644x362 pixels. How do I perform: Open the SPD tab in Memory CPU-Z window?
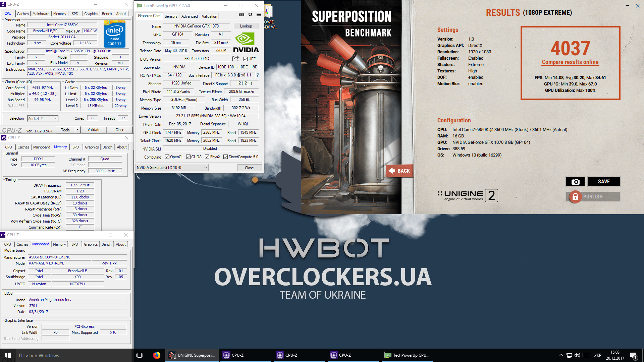click(76, 147)
